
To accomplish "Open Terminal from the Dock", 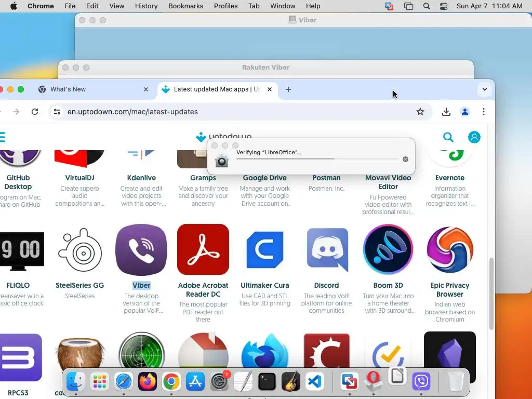I will pyautogui.click(x=267, y=381).
